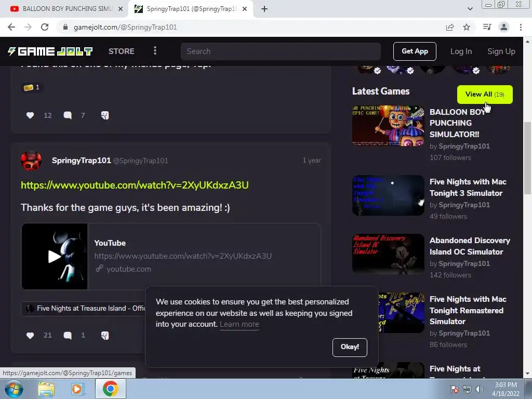Click the green YouTube watch URL link
This screenshot has width=532, height=399.
tap(135, 185)
